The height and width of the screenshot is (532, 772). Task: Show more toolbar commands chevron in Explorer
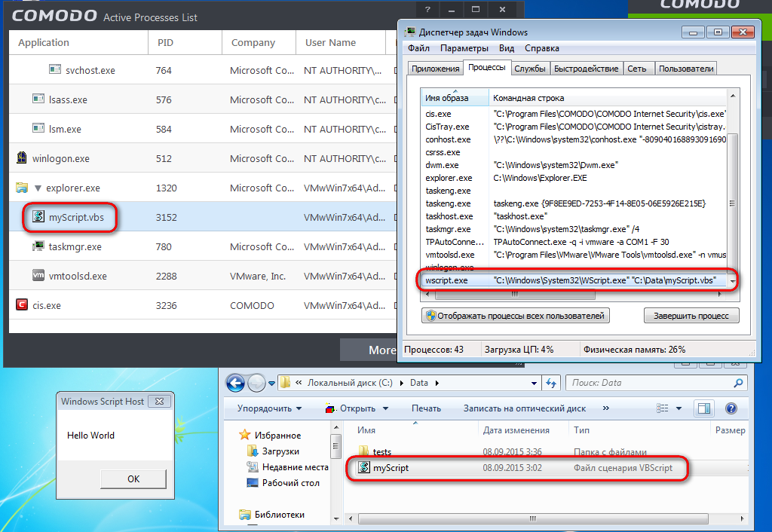click(x=605, y=408)
